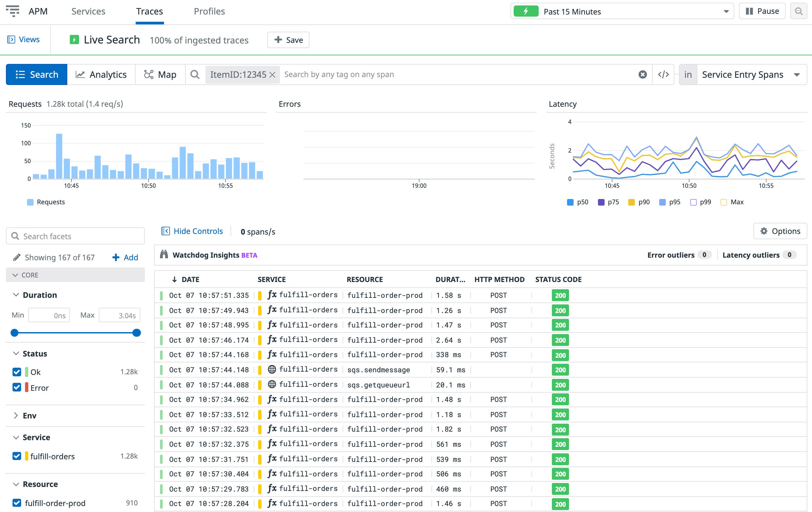Screen dimensions: 812x512
Task: Open the Map view icon
Action: coord(149,74)
